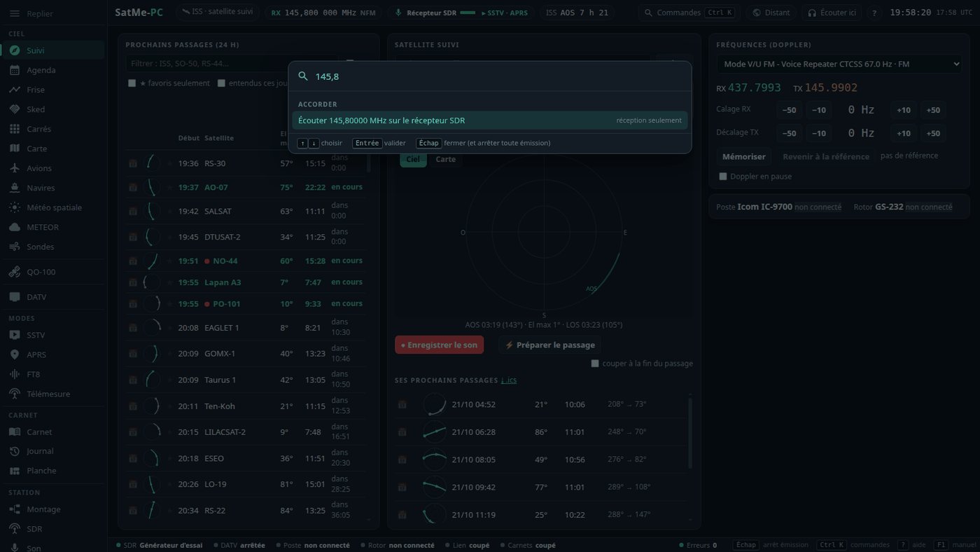Open the Sondes section
The width and height of the screenshot is (980, 552).
tap(53, 247)
